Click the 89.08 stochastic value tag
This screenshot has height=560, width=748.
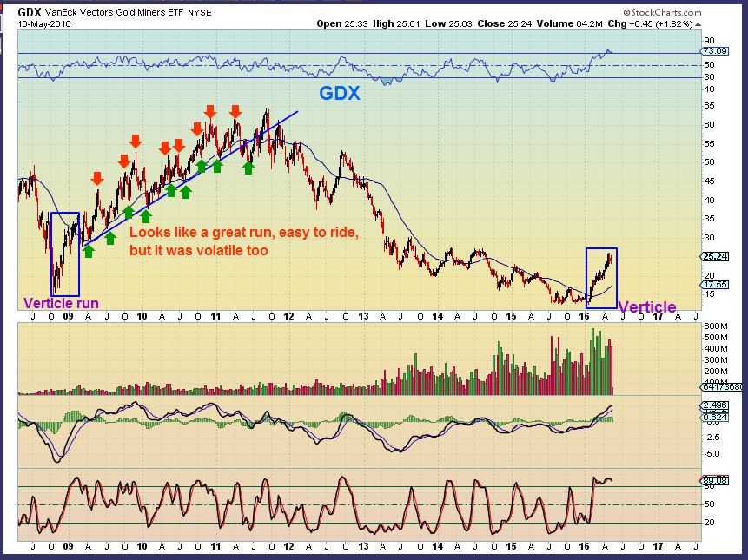click(x=715, y=481)
